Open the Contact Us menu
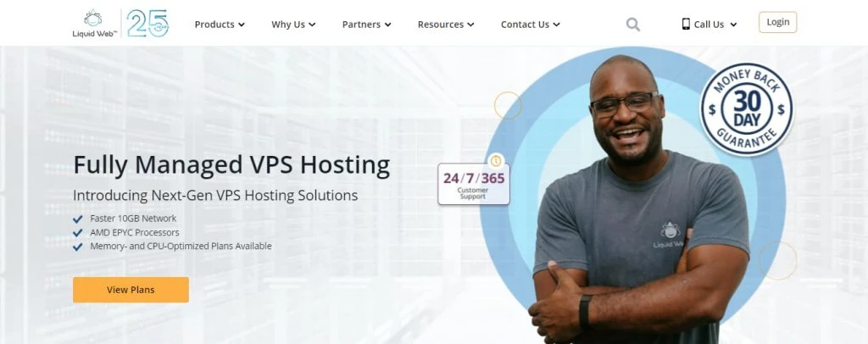 (530, 25)
